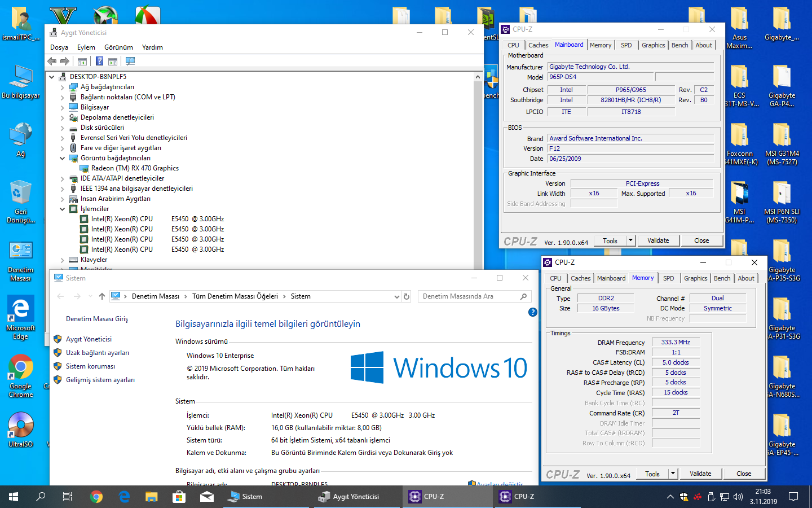812x508 pixels.
Task: Open Mail app from the taskbar
Action: [207, 497]
